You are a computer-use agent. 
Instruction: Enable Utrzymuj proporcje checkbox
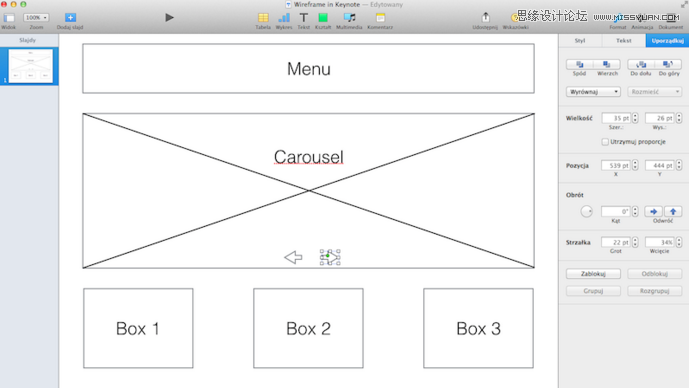click(x=605, y=142)
